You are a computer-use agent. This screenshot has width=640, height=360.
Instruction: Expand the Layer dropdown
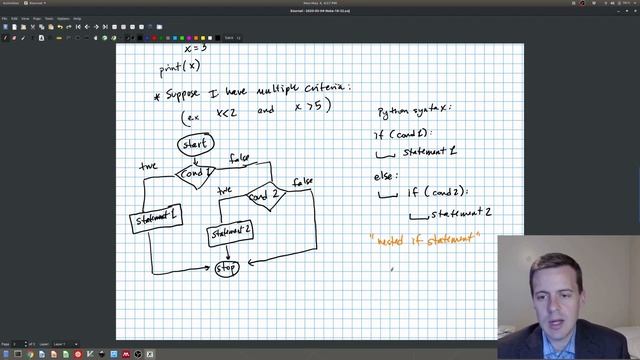66,344
